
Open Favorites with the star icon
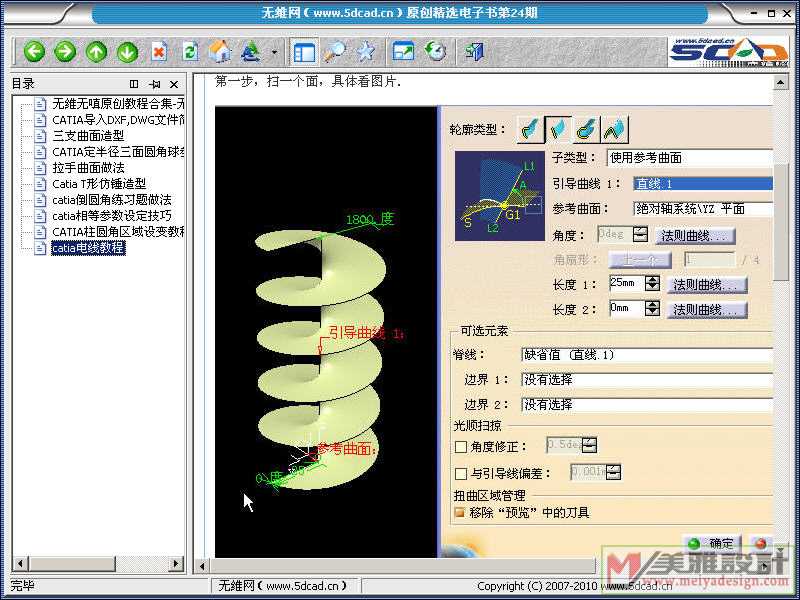(x=366, y=51)
